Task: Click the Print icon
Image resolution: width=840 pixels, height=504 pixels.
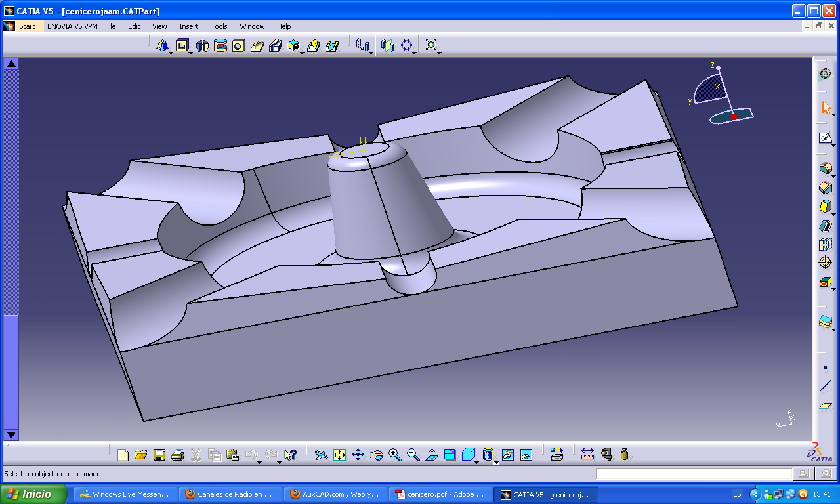Action: click(177, 454)
